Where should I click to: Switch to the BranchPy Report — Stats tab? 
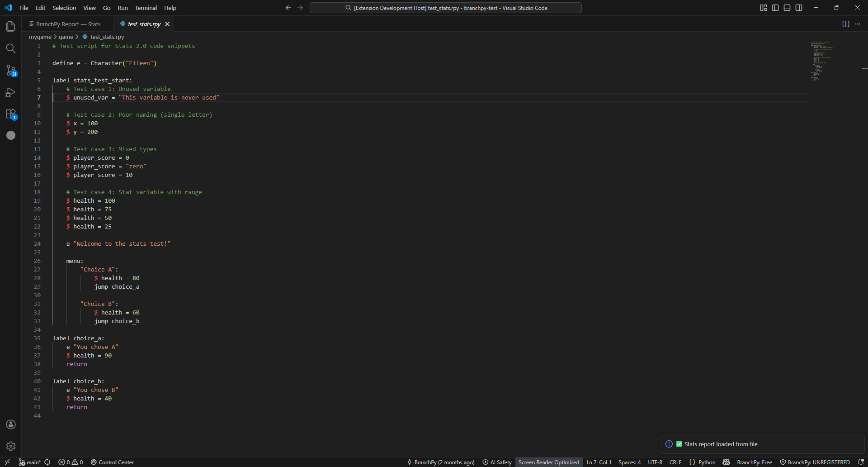coord(66,24)
